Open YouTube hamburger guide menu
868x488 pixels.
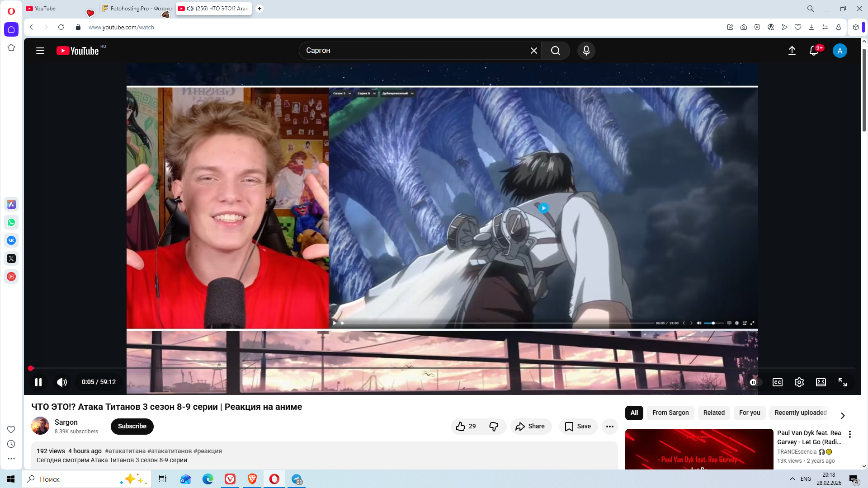point(40,51)
